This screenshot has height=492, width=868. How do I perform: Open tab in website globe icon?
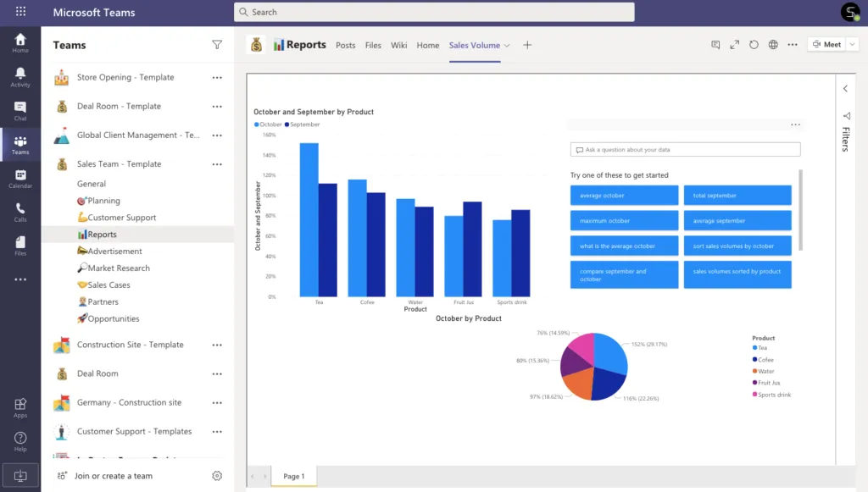(773, 45)
